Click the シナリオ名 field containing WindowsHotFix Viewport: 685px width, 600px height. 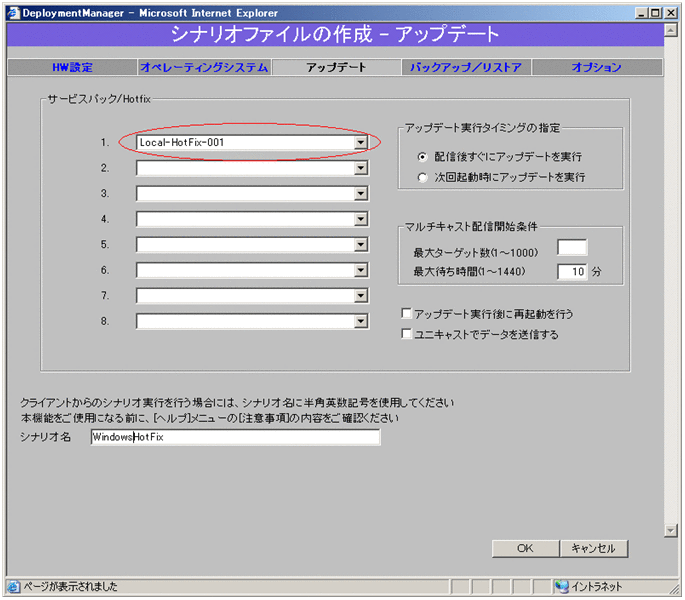pyautogui.click(x=235, y=437)
